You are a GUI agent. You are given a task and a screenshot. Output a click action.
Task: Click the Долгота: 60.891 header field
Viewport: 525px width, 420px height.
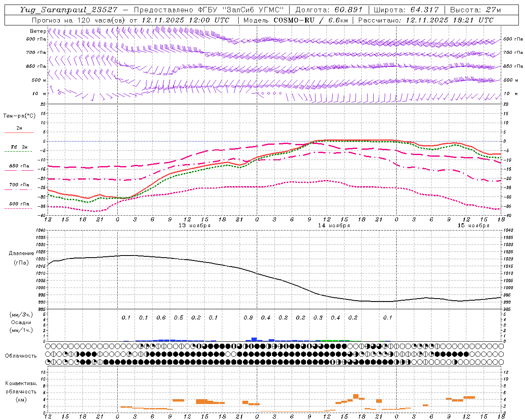pos(329,10)
